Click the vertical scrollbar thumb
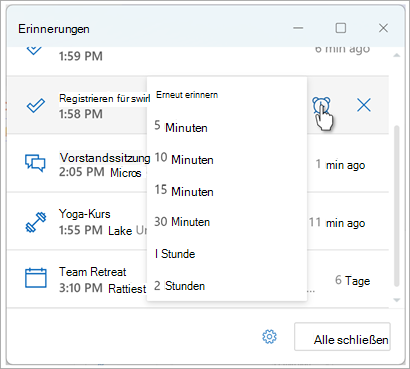This screenshot has width=410, height=369. (x=396, y=206)
